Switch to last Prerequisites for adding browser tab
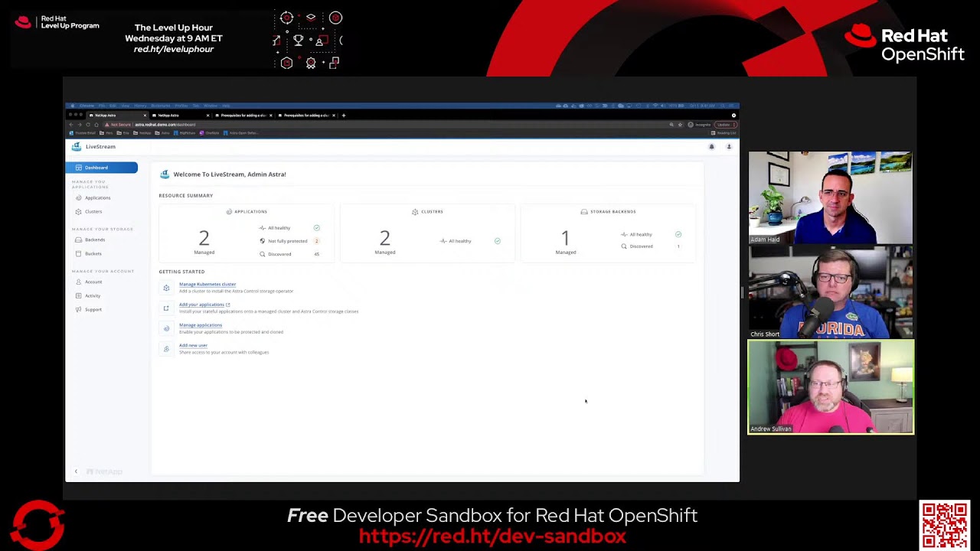Image resolution: width=980 pixels, height=551 pixels. 306,116
